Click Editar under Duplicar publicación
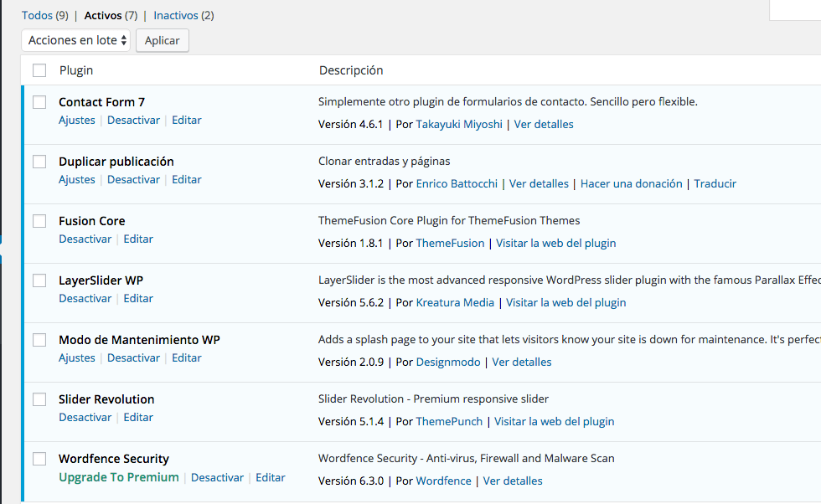Screen dimensions: 821x504 click(x=186, y=179)
